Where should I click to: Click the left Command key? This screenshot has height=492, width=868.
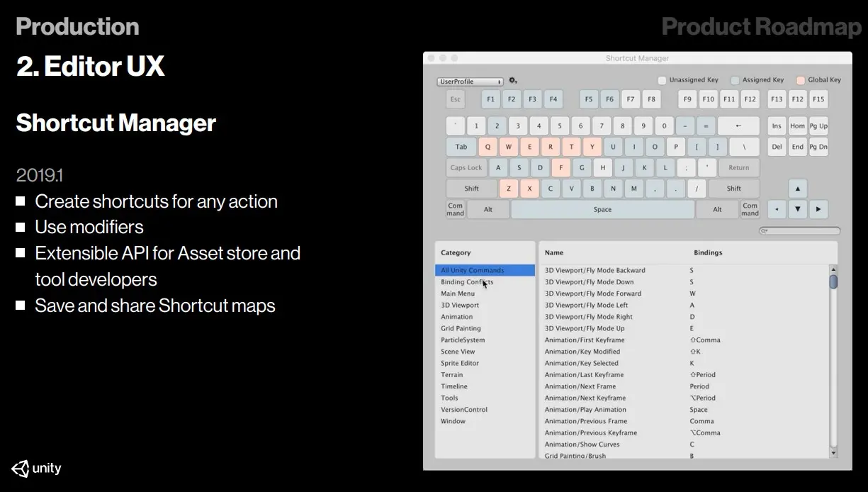click(456, 209)
